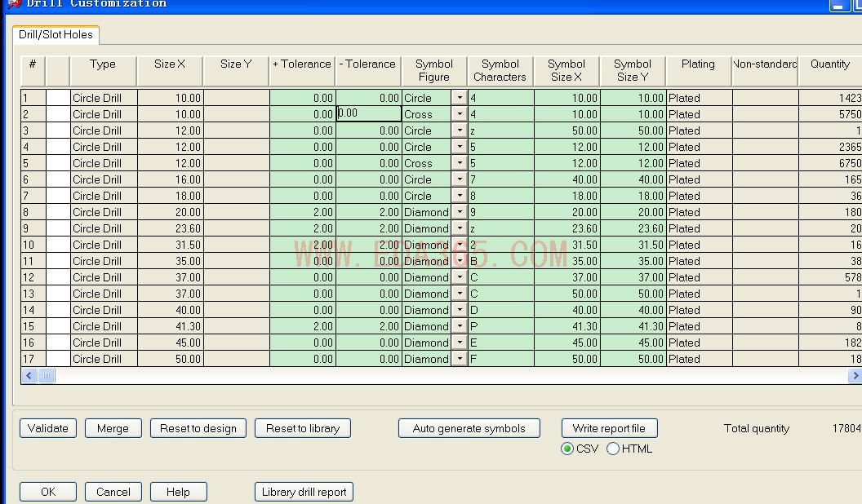The image size is (862, 504).
Task: Click the Drill Customization title bar icon
Action: tap(13, 3)
